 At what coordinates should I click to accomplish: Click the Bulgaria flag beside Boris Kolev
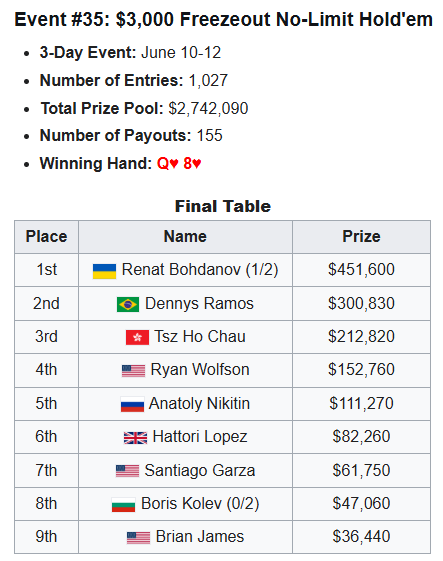click(123, 504)
